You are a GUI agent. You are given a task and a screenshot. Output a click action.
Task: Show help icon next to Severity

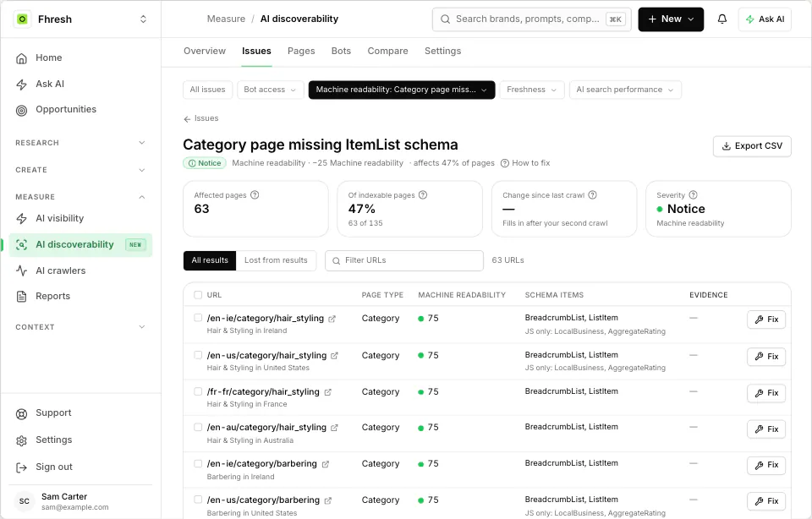693,195
